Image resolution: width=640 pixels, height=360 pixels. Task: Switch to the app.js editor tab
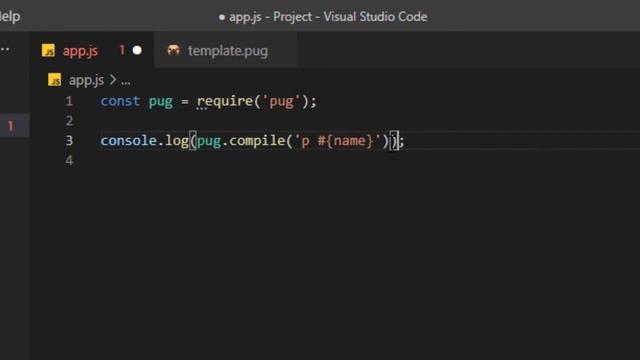tap(93, 51)
